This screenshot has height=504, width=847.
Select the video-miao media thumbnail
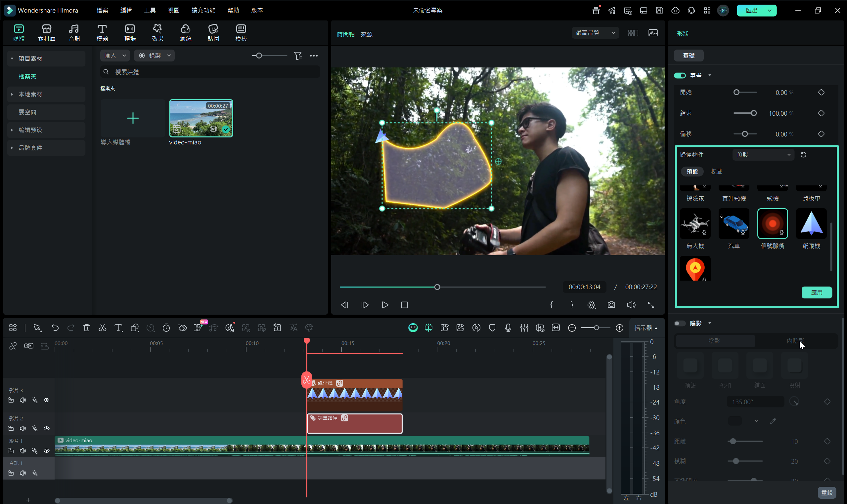tap(201, 118)
